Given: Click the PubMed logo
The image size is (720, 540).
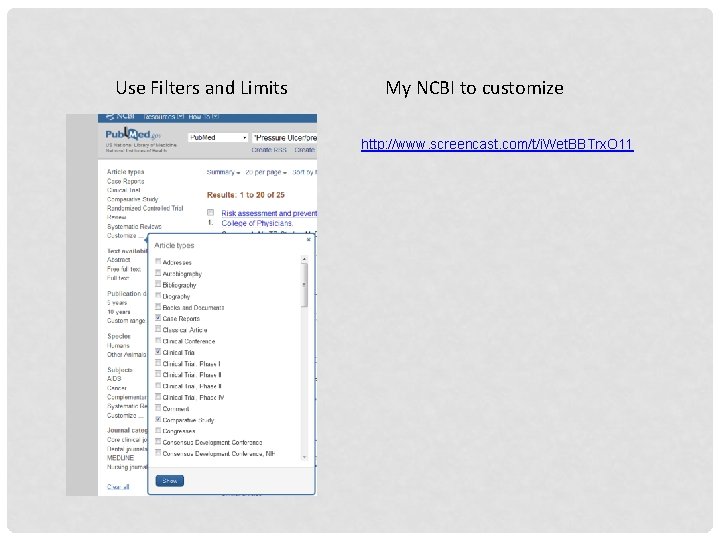Looking at the screenshot, I should 133,135.
